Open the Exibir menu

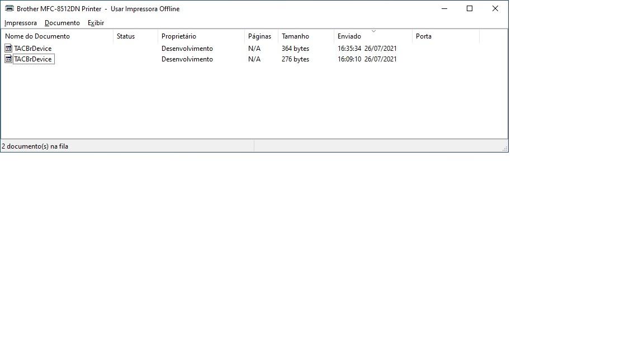96,23
